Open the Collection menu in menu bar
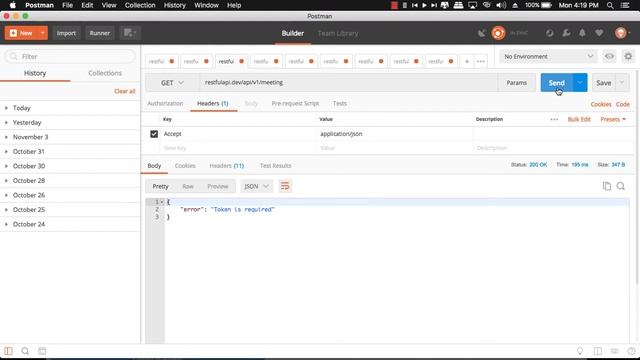 [x=140, y=5]
